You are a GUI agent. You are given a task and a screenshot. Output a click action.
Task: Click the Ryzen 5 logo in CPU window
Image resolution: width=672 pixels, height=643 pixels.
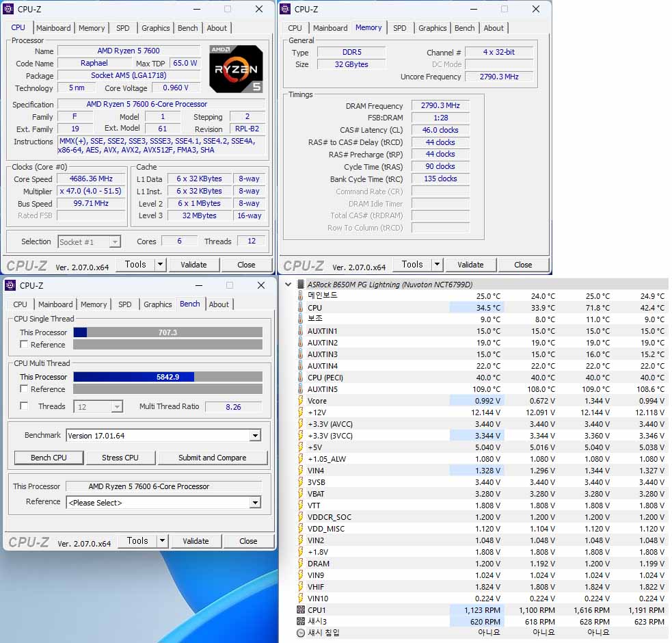[236, 69]
